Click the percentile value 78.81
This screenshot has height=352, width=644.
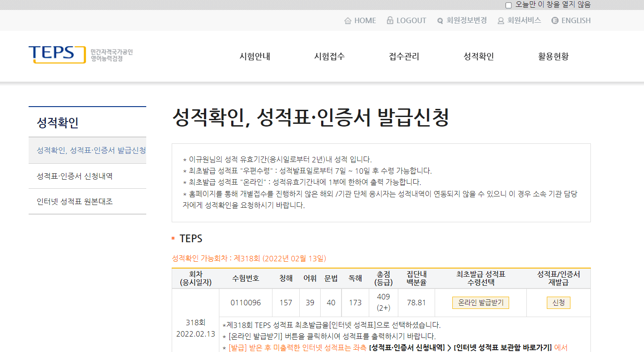[x=416, y=303]
